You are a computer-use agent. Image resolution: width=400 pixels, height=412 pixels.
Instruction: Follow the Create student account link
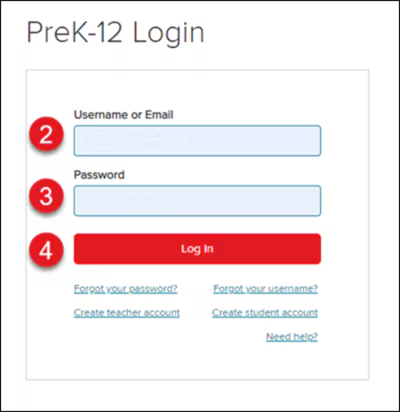click(265, 312)
